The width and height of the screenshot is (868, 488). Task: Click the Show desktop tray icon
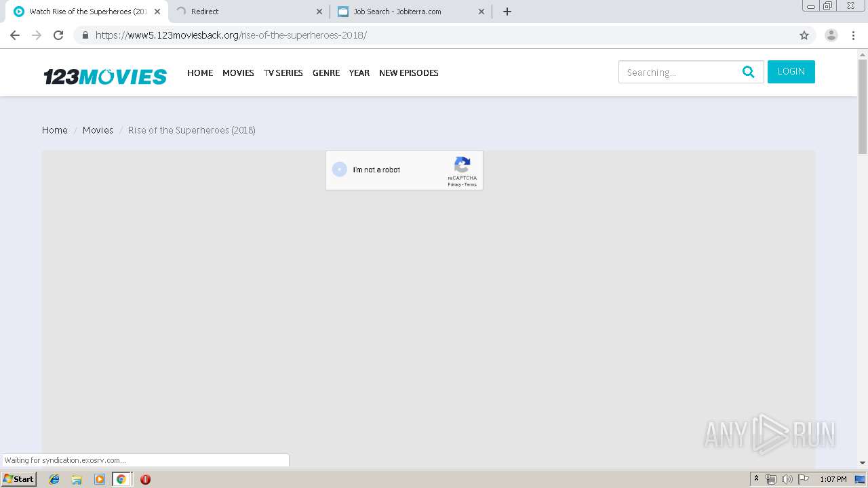point(861,479)
